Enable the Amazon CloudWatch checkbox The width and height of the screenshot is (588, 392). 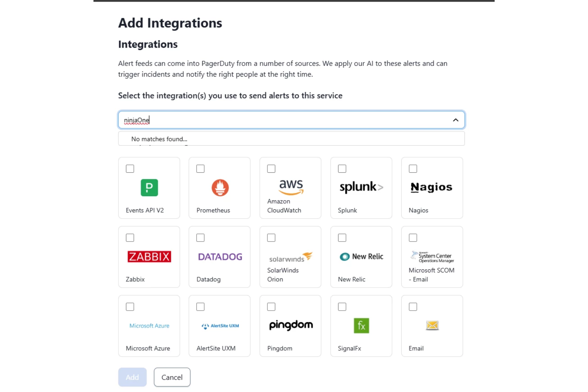click(271, 169)
